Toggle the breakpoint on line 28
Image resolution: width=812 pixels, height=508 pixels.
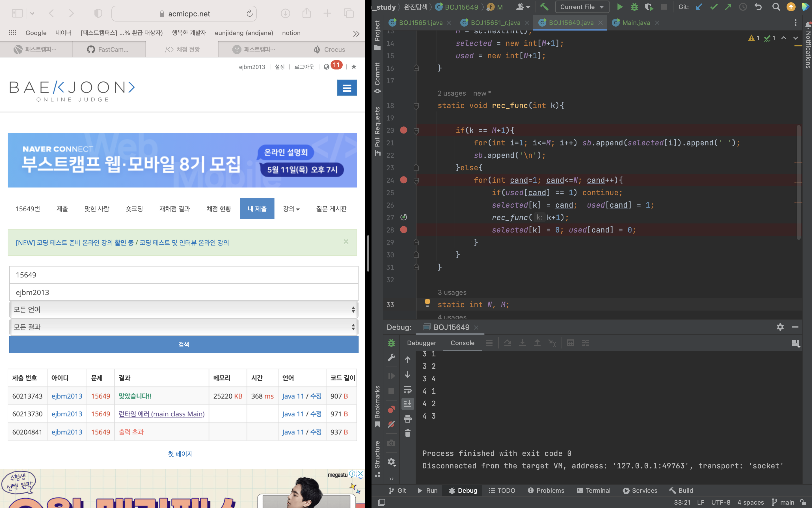click(x=404, y=230)
